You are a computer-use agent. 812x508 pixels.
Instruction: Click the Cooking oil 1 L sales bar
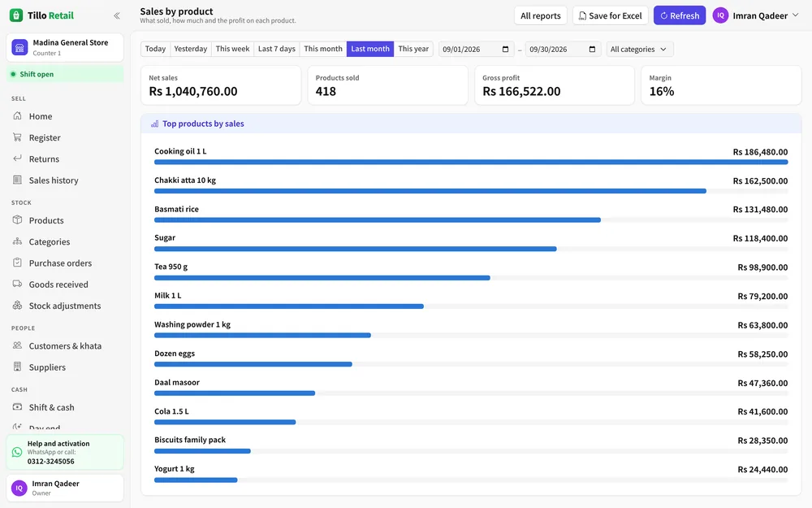[471, 163]
